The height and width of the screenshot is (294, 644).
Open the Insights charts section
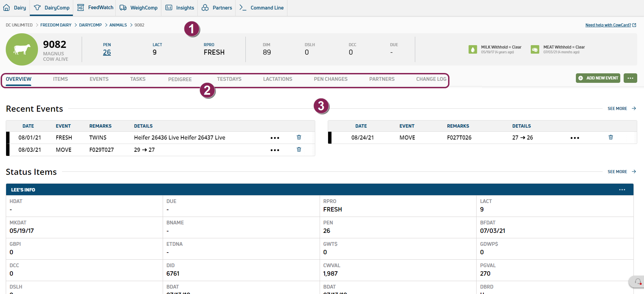click(180, 7)
